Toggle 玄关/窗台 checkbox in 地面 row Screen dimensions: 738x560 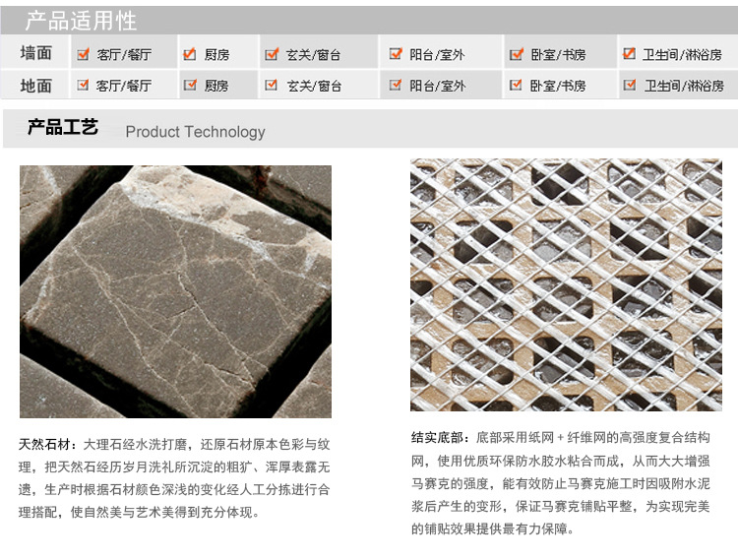(272, 85)
